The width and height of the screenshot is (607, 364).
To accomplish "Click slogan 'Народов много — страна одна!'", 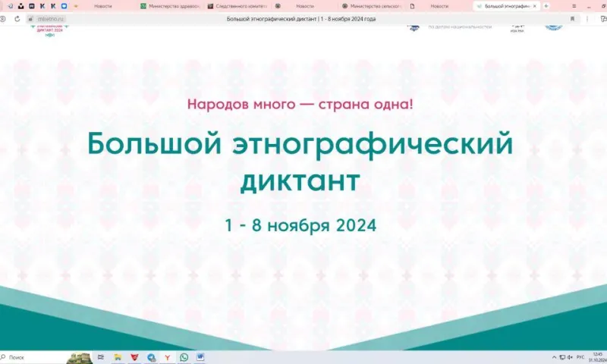I will coord(300,104).
